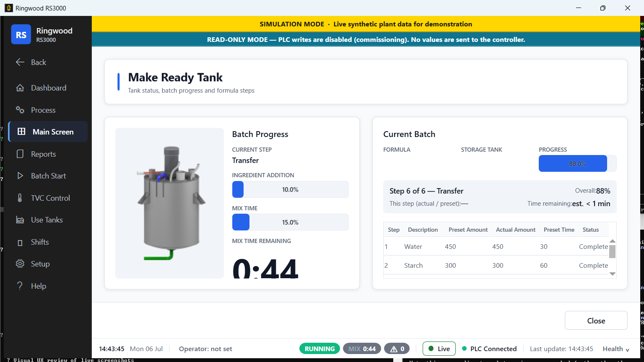Screen dimensions: 644x362
Task: Expand the Health dropdown
Action: click(615, 349)
